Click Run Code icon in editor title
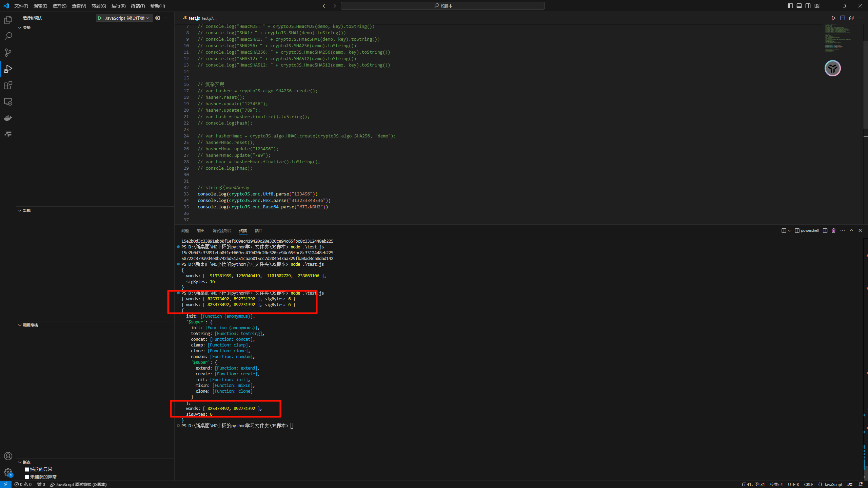The width and height of the screenshot is (868, 488). (833, 18)
